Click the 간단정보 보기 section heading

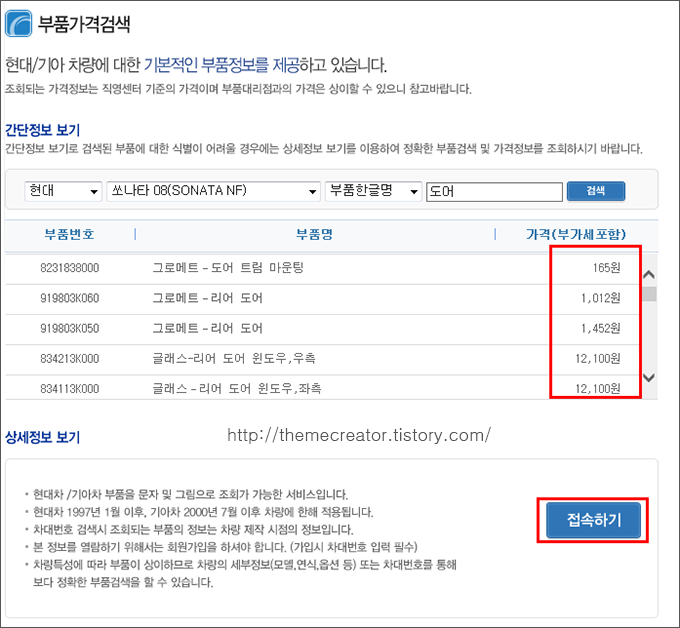[42, 130]
